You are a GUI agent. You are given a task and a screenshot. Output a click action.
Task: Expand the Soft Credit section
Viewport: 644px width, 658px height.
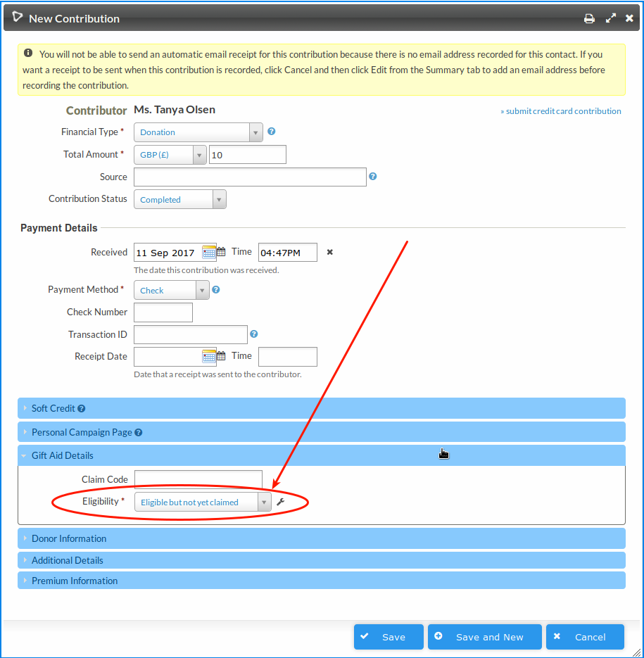[53, 408]
